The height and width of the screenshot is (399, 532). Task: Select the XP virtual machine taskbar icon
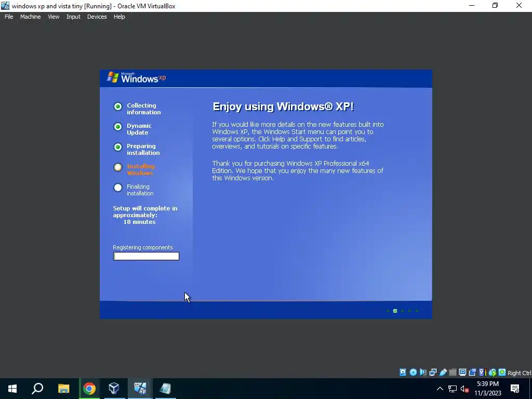(x=140, y=389)
